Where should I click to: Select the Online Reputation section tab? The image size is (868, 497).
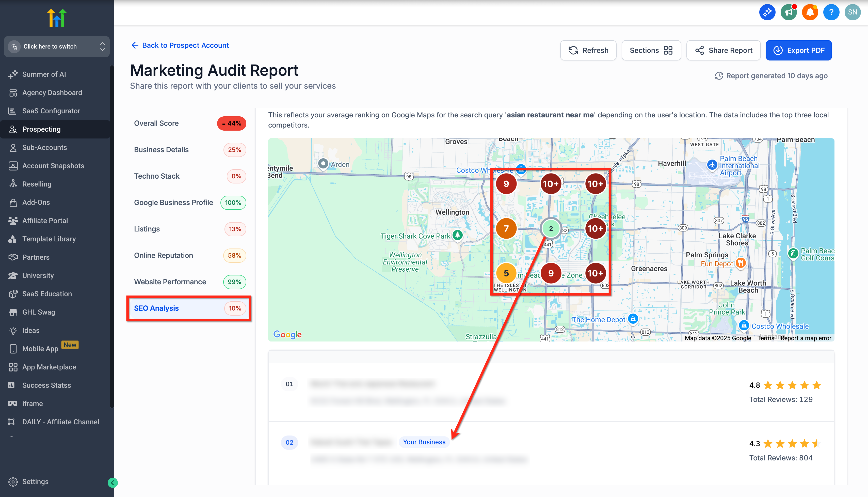[189, 255]
